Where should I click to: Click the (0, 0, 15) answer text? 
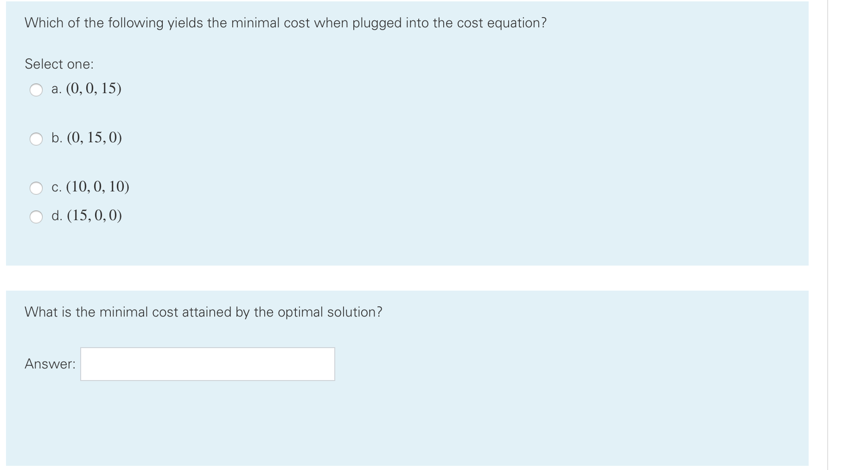[x=94, y=89]
